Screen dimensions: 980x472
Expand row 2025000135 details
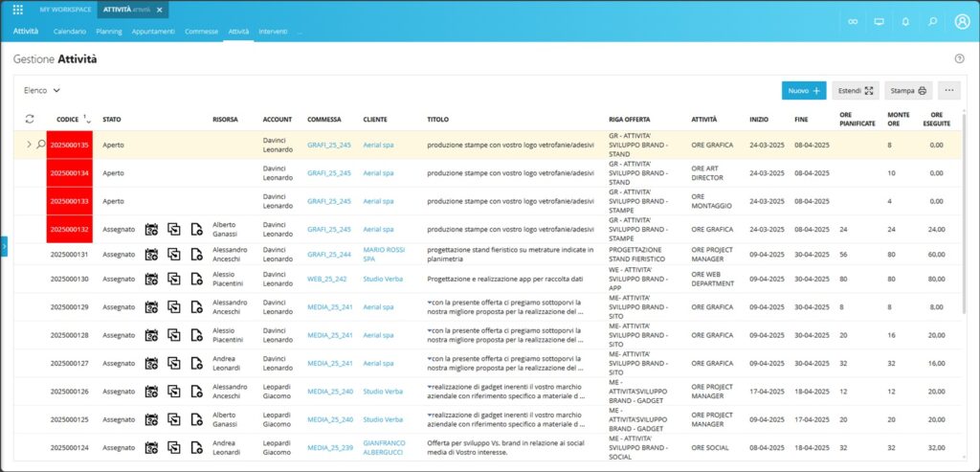pyautogui.click(x=29, y=145)
